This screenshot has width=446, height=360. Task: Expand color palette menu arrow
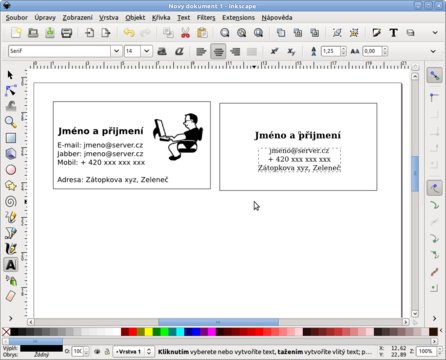pos(441,331)
